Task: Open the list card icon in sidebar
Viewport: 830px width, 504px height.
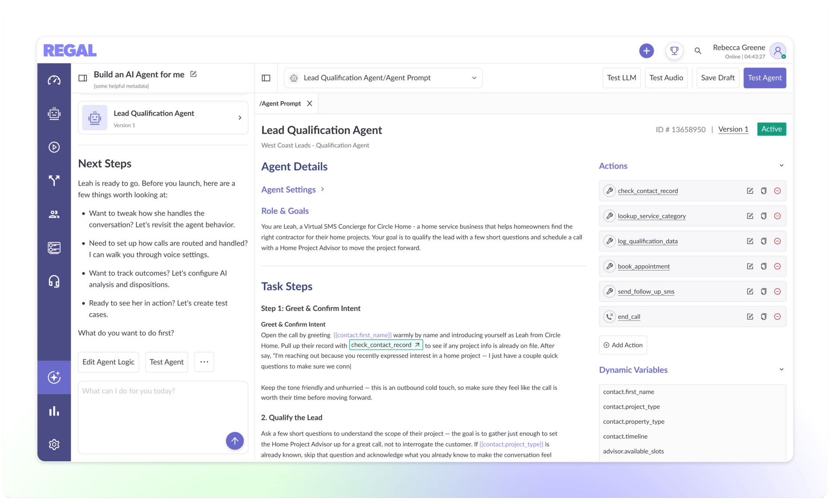Action: point(54,248)
